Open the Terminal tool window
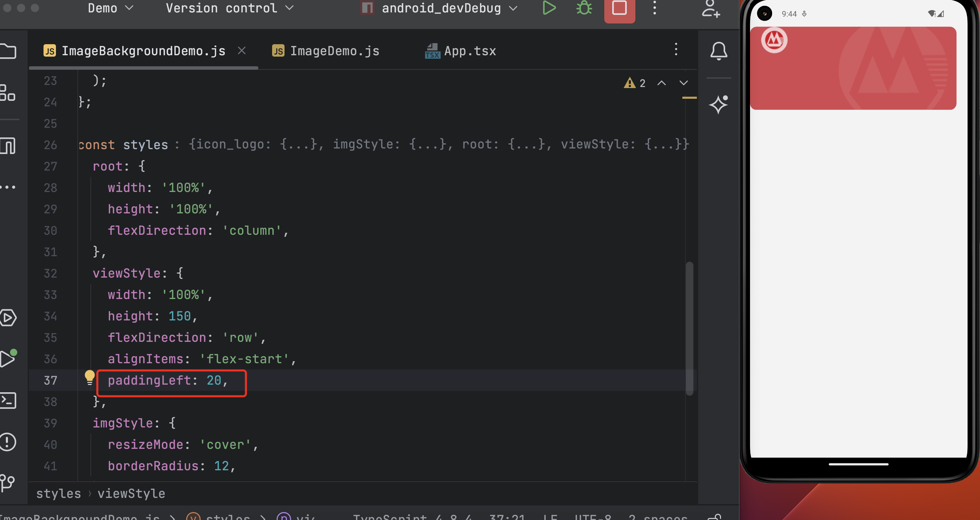Screen dimensions: 980x520 tap(8, 401)
